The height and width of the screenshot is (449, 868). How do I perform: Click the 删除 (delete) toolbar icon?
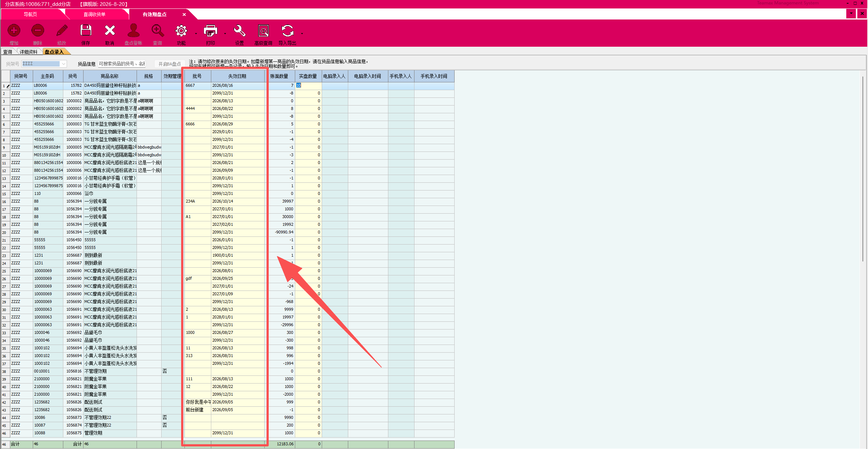click(38, 31)
